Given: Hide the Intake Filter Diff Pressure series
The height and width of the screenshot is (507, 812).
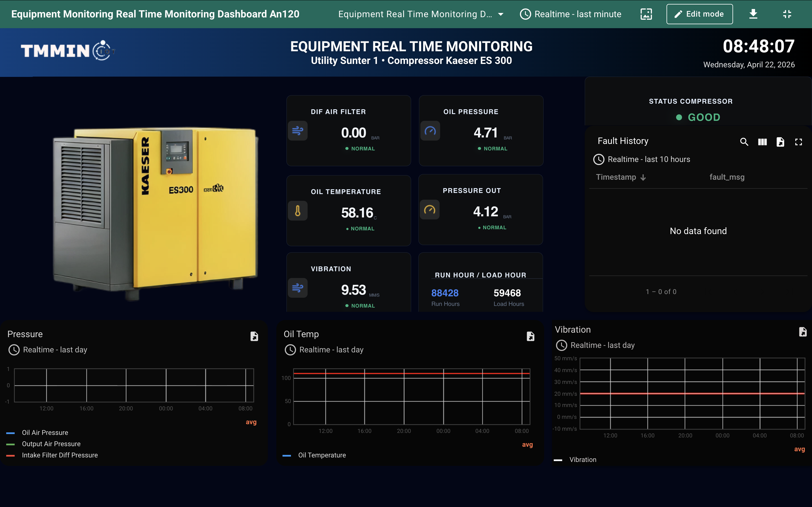Looking at the screenshot, I should 60,455.
